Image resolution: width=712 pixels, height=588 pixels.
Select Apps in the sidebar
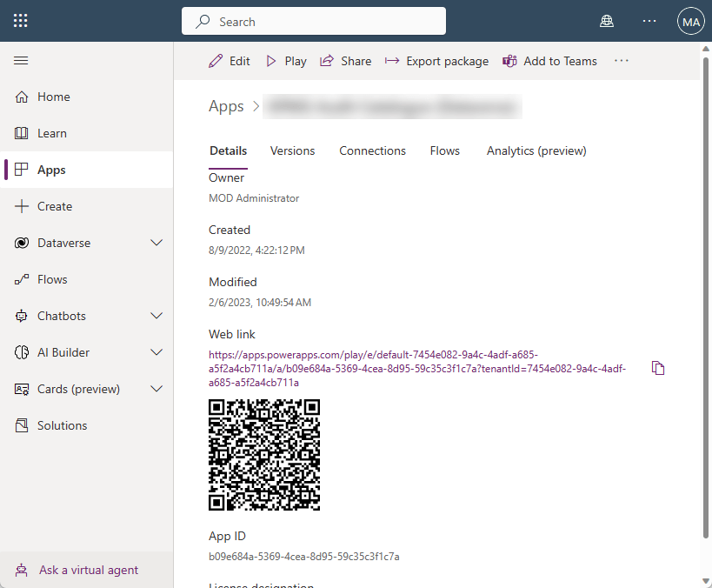(x=86, y=170)
